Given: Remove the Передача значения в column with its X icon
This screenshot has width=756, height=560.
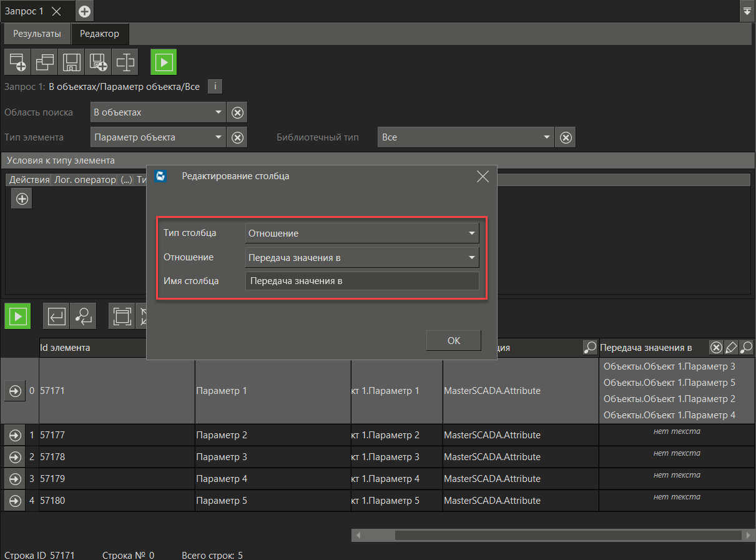Looking at the screenshot, I should pyautogui.click(x=717, y=348).
